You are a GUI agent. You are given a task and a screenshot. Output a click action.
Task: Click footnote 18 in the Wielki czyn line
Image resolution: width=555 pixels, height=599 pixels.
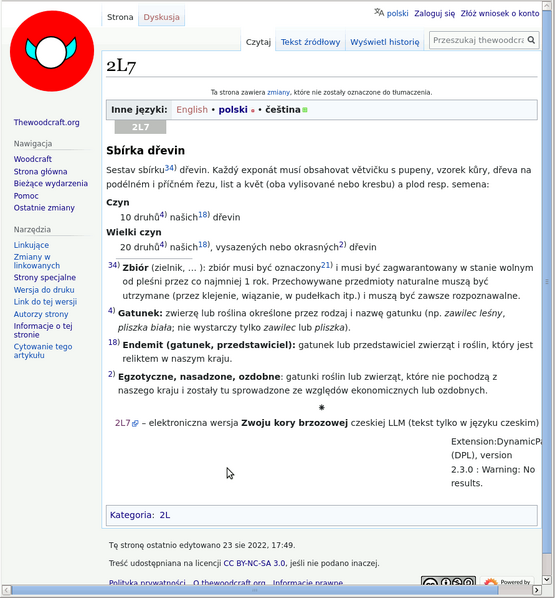[204, 244]
